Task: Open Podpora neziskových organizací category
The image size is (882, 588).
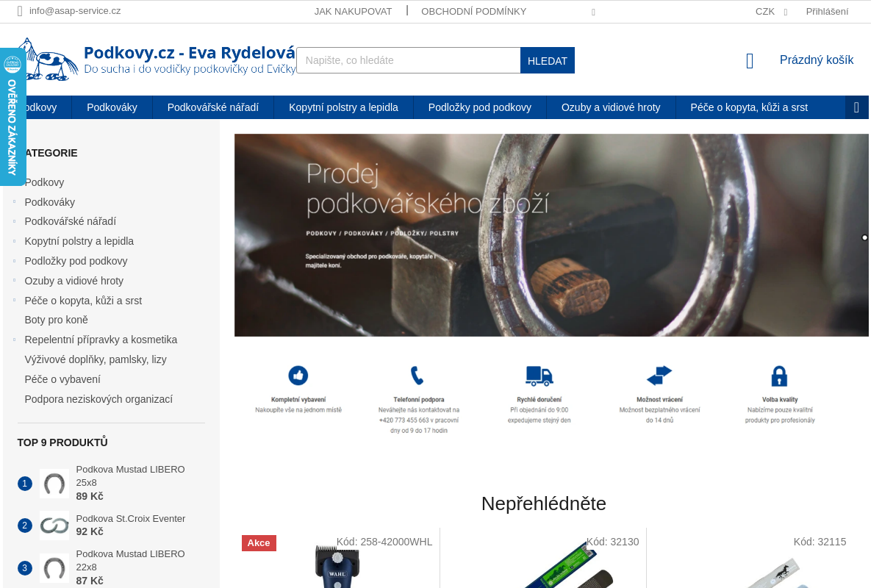Action: click(x=98, y=399)
